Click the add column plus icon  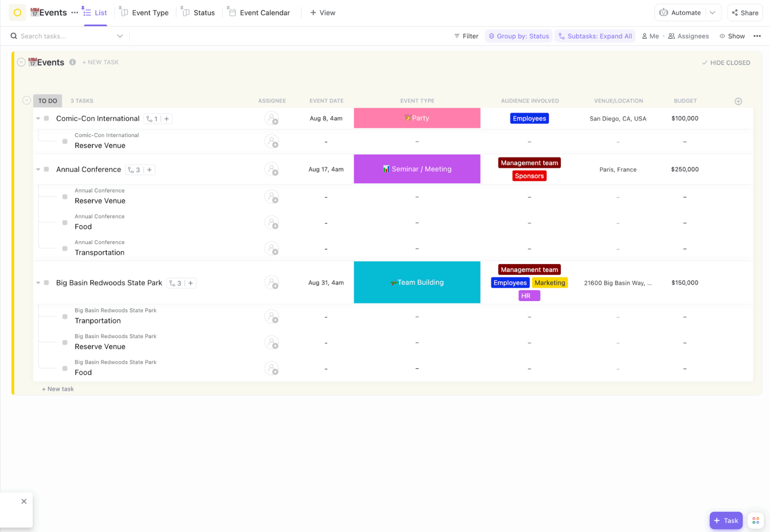(738, 101)
